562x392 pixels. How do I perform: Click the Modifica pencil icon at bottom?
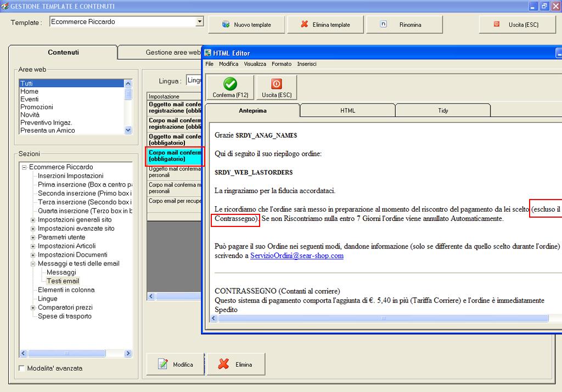[x=162, y=363]
